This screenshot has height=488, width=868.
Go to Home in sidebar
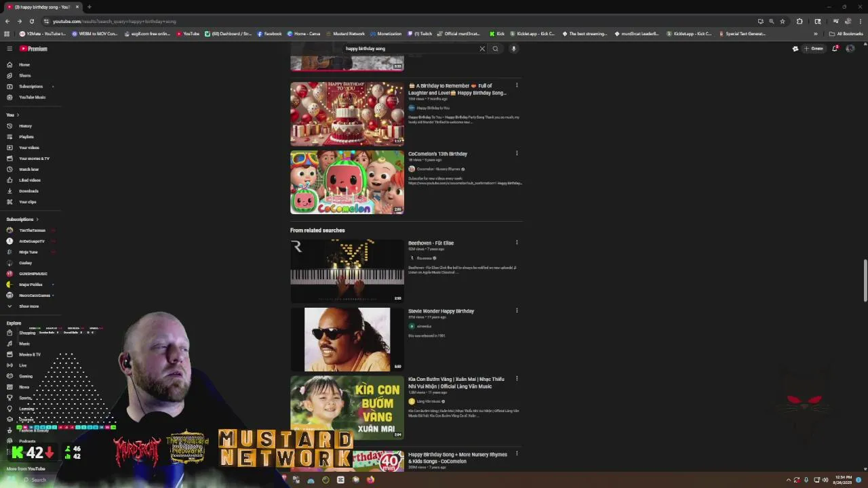coord(24,64)
